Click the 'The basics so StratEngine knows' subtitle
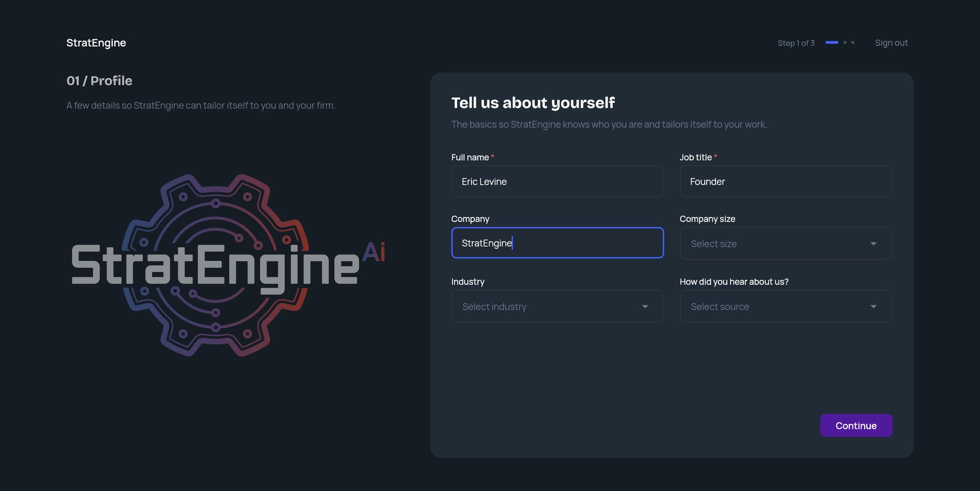Viewport: 980px width, 491px height. click(x=609, y=124)
